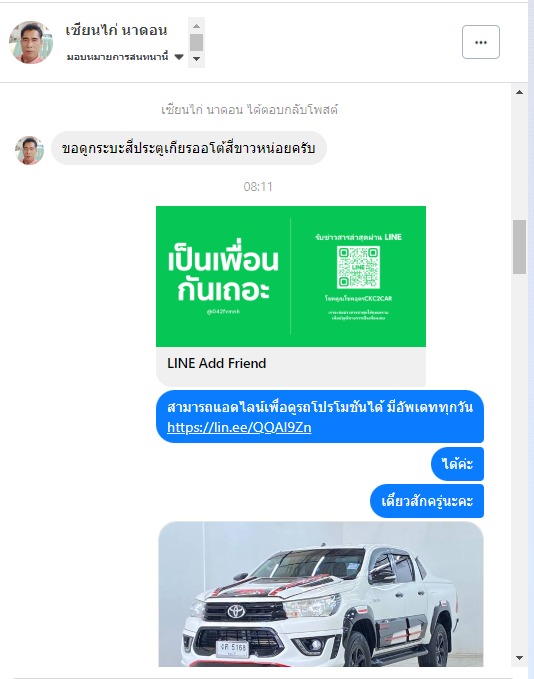The height and width of the screenshot is (679, 534).
Task: Click the small avatar beside incoming message
Action: click(x=29, y=150)
